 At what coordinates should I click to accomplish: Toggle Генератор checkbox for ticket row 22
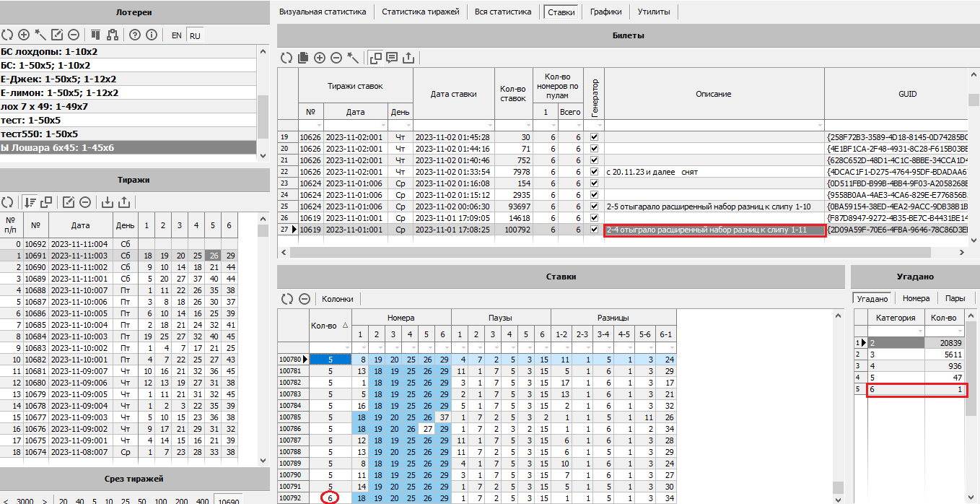click(595, 171)
